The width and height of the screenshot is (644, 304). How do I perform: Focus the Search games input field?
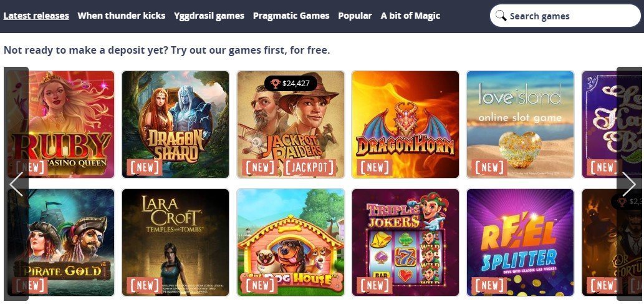click(x=565, y=16)
